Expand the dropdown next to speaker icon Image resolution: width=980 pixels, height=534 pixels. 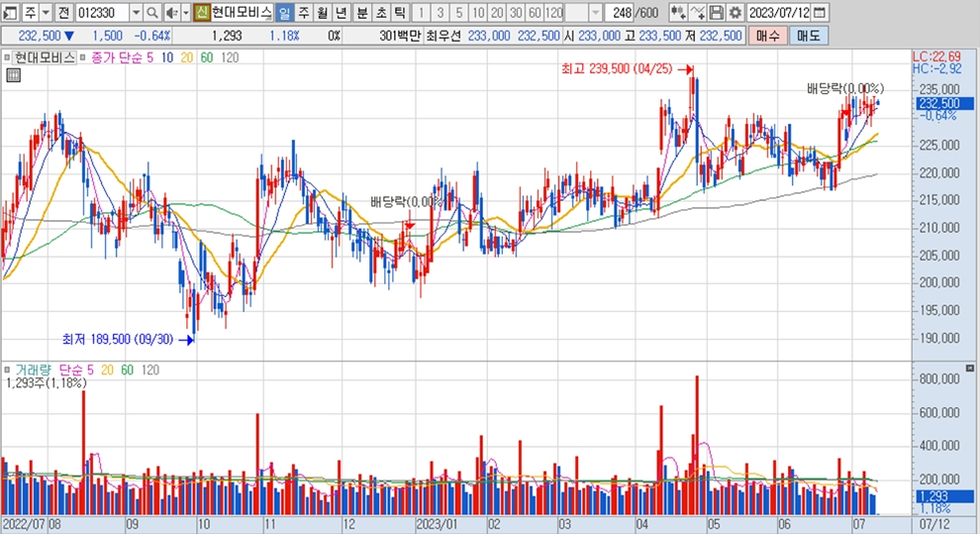click(x=186, y=12)
